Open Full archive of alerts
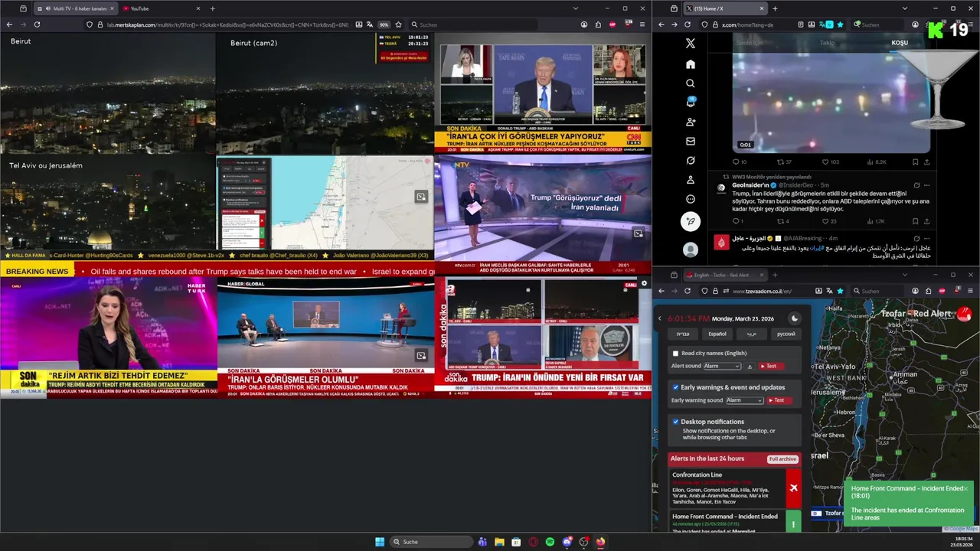Screen dimensions: 980x551 pos(782,459)
